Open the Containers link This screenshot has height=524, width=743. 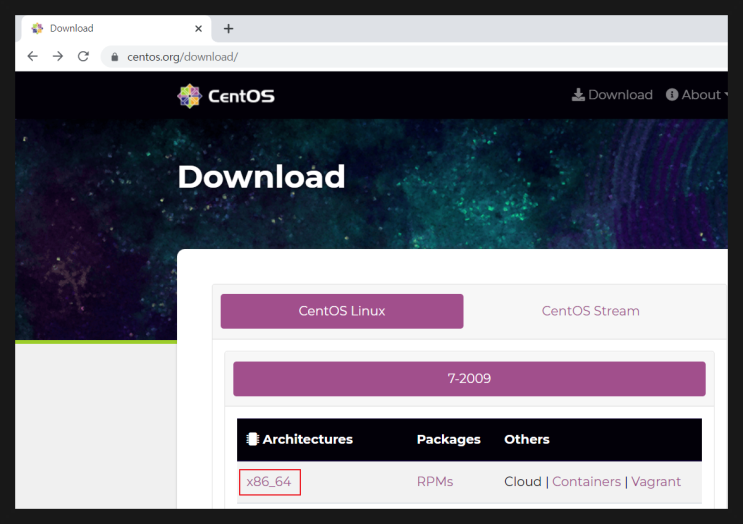point(586,482)
